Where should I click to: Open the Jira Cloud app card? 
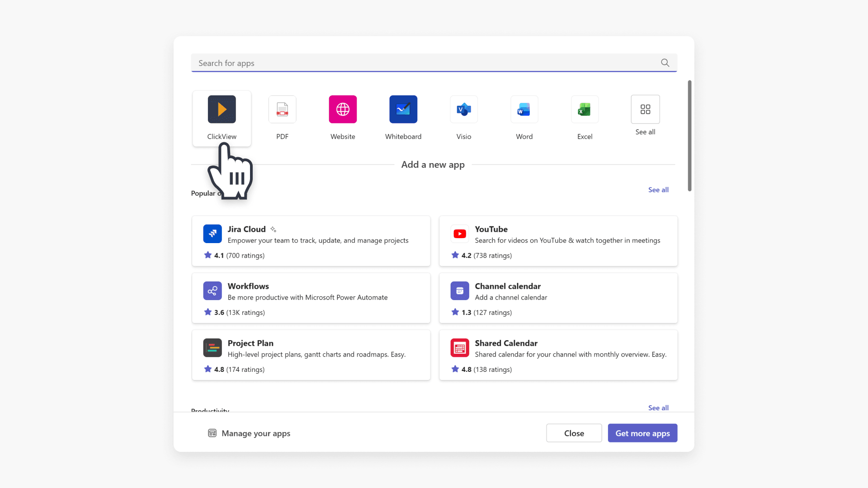click(x=311, y=241)
